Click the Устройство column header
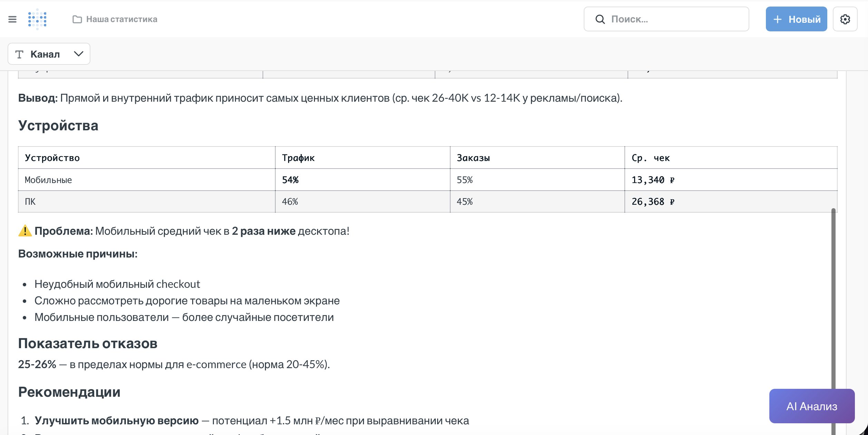Image resolution: width=868 pixels, height=435 pixels. 52,158
